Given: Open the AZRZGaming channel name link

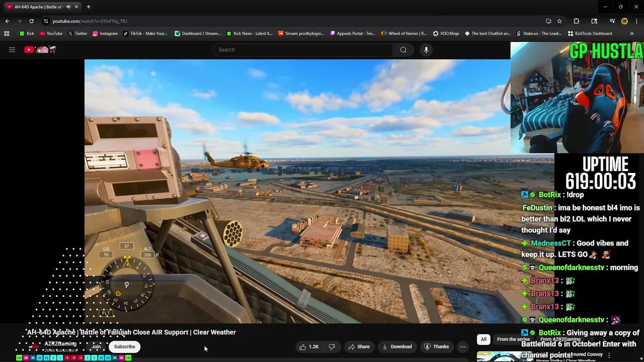Looking at the screenshot, I should tap(60, 344).
